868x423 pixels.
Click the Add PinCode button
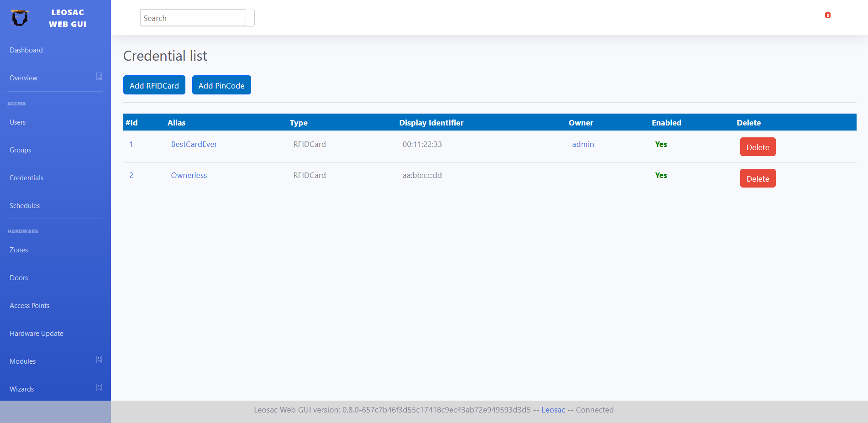[x=221, y=85]
